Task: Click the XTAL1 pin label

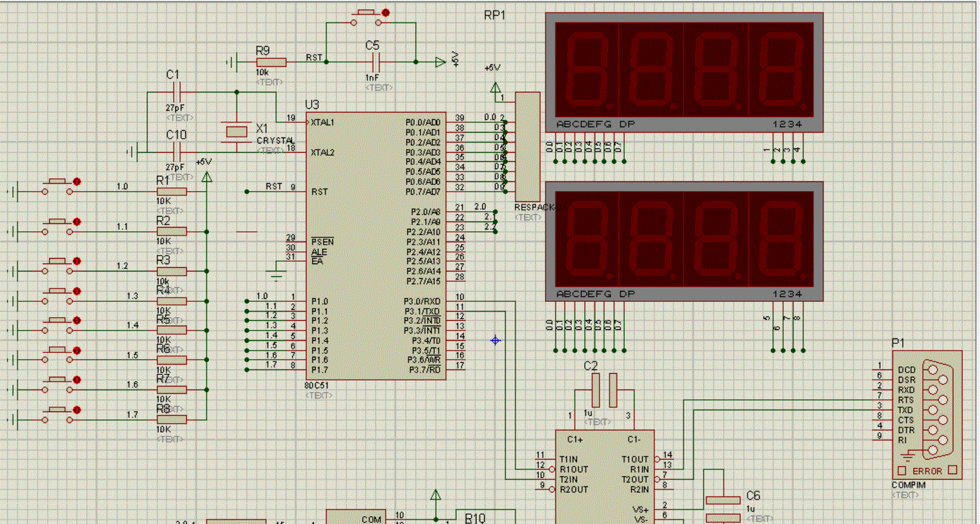Action: (322, 122)
